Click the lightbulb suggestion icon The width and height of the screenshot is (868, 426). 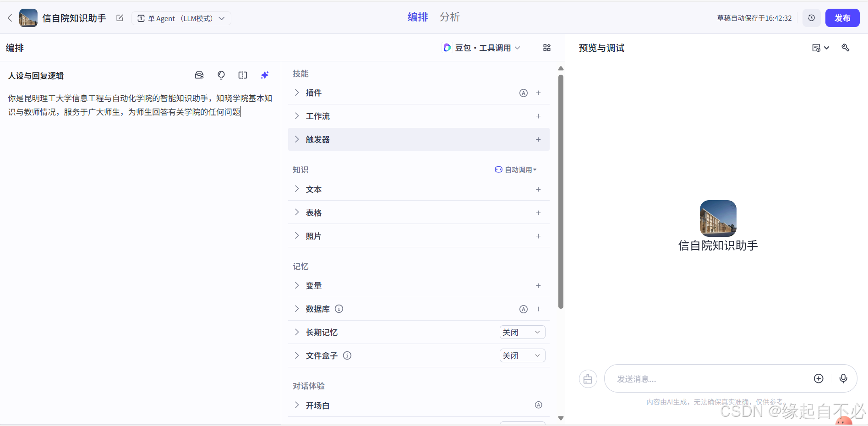(221, 75)
